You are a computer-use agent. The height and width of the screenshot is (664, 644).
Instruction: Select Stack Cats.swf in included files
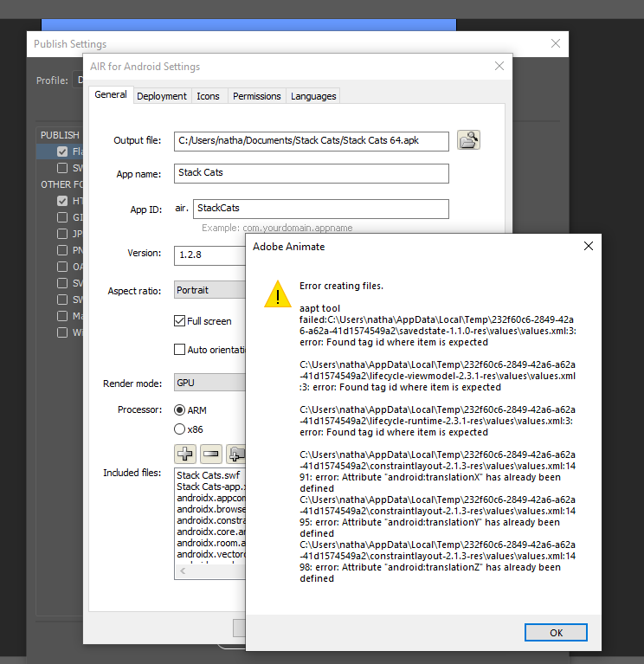pyautogui.click(x=209, y=475)
